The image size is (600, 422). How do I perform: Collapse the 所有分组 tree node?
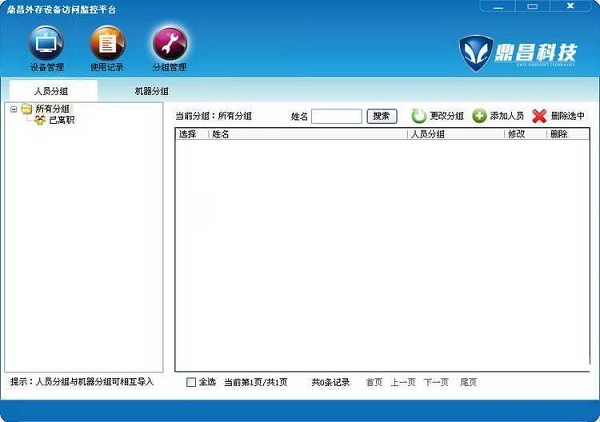(x=14, y=109)
